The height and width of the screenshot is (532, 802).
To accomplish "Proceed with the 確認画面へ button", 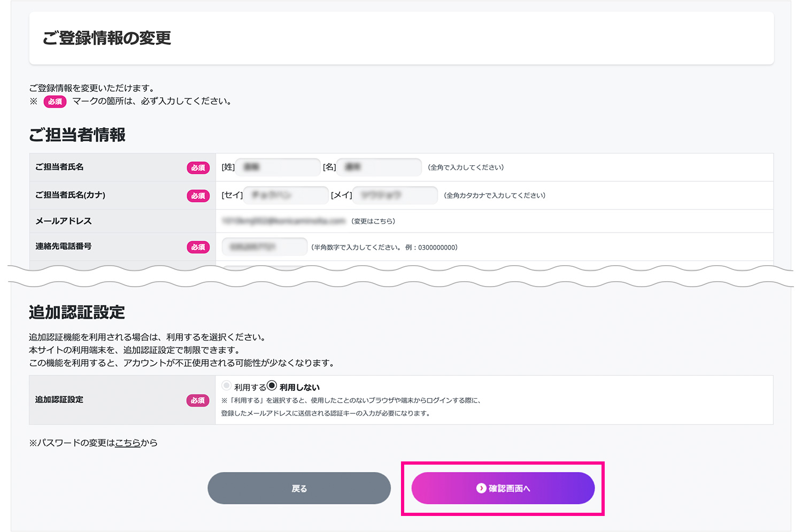I will click(503, 488).
